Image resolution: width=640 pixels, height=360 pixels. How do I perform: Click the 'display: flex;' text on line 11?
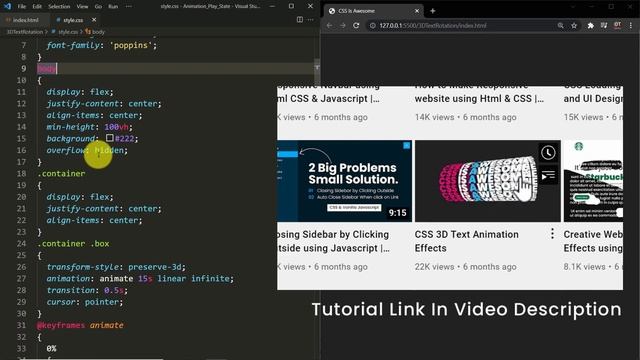(x=80, y=92)
